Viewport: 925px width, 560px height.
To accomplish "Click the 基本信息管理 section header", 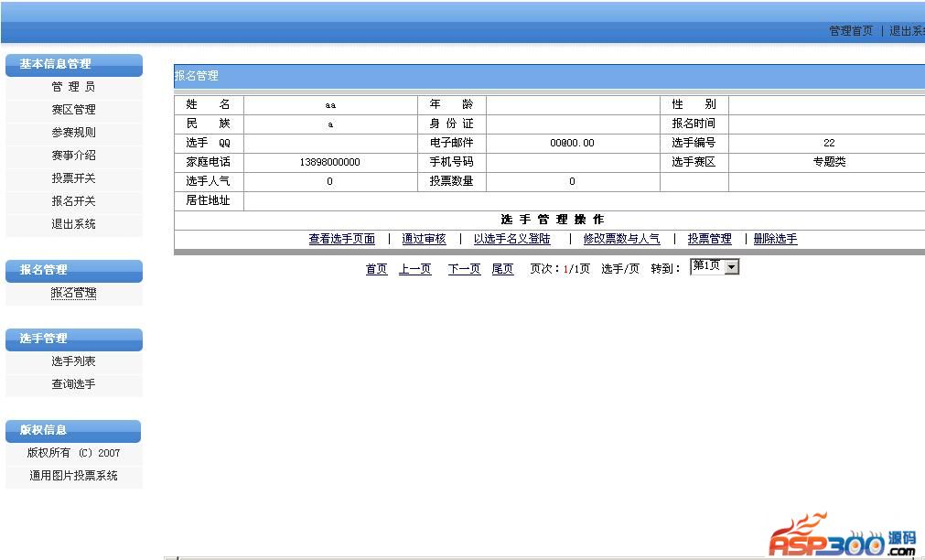I will click(74, 64).
